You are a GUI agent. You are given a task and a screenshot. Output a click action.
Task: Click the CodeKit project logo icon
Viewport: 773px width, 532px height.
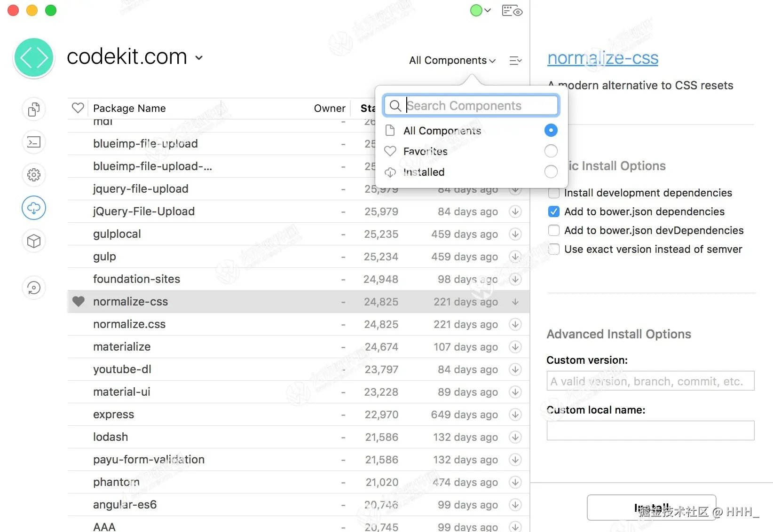34,58
